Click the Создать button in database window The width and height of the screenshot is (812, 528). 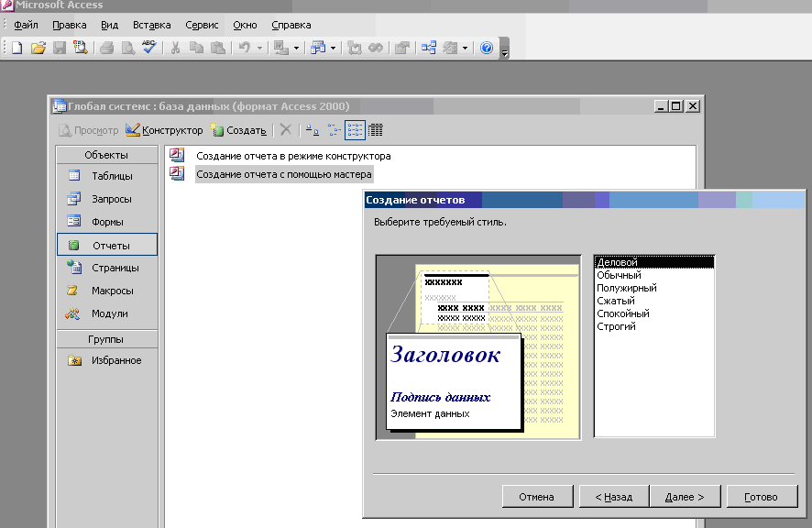[x=238, y=130]
